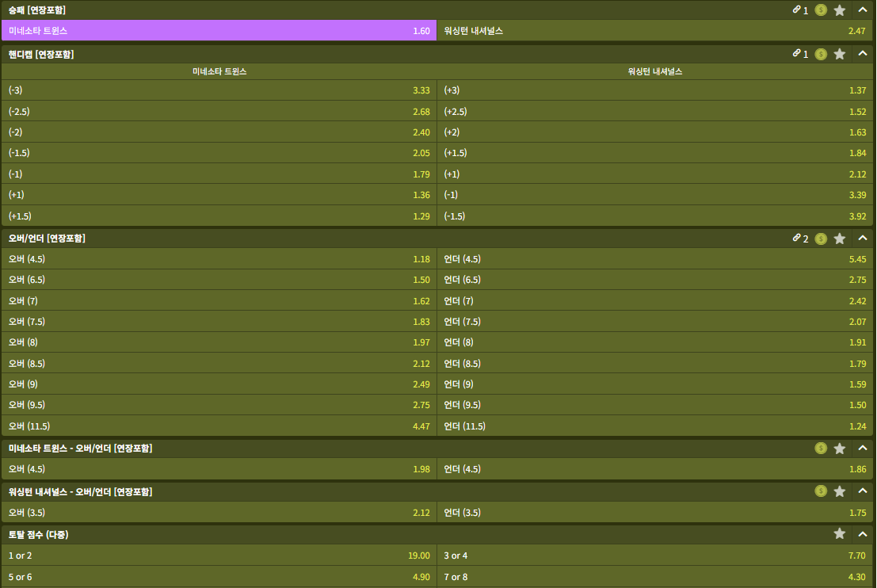
Task: Select the (+2.5) handicap at odds 1.52
Action: (655, 111)
